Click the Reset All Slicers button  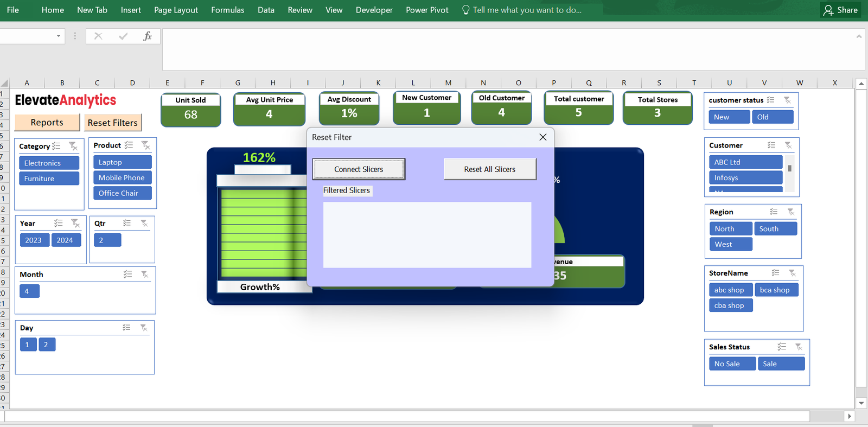489,169
